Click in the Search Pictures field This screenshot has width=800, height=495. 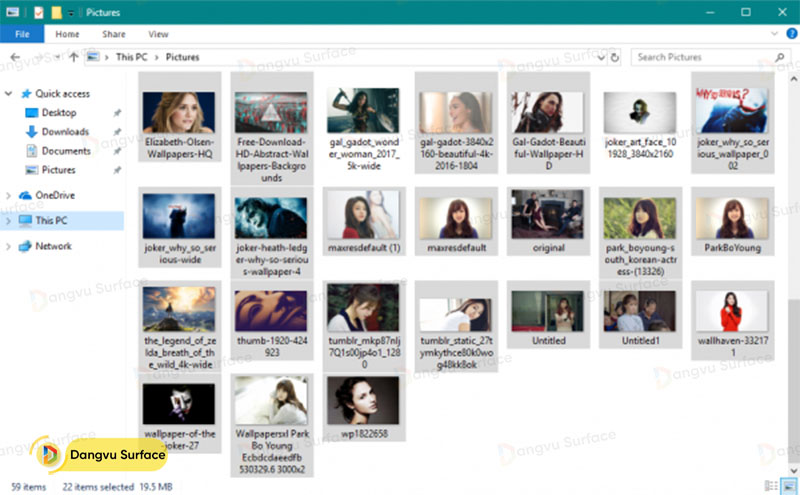click(x=700, y=57)
